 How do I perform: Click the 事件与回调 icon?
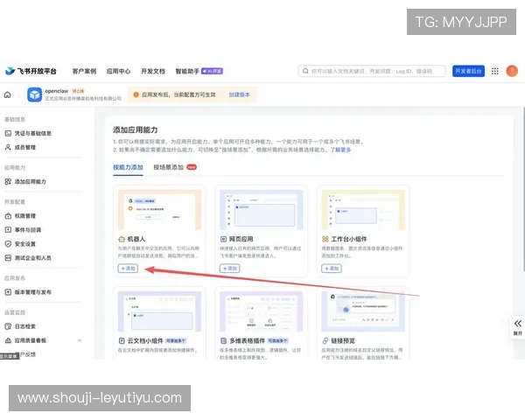(x=8, y=230)
